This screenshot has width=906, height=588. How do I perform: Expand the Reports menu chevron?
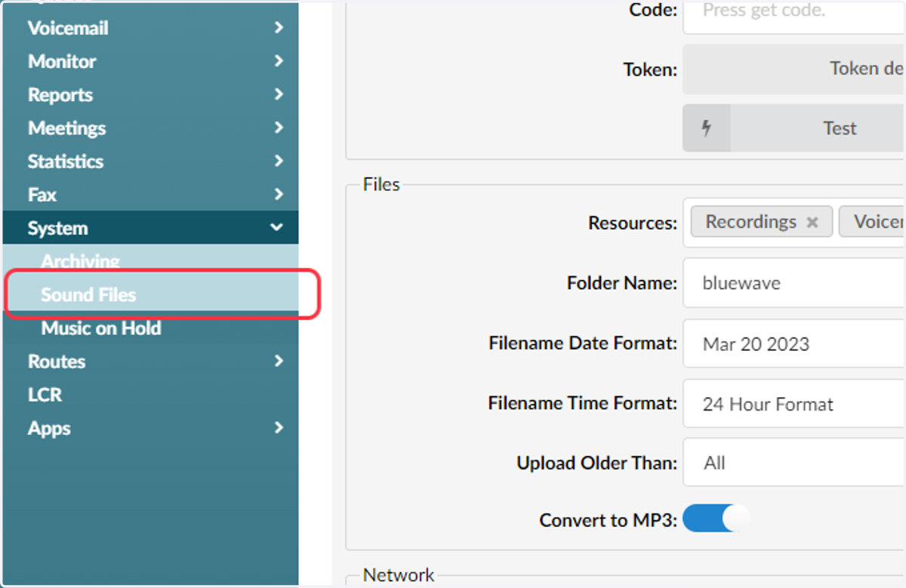point(279,94)
